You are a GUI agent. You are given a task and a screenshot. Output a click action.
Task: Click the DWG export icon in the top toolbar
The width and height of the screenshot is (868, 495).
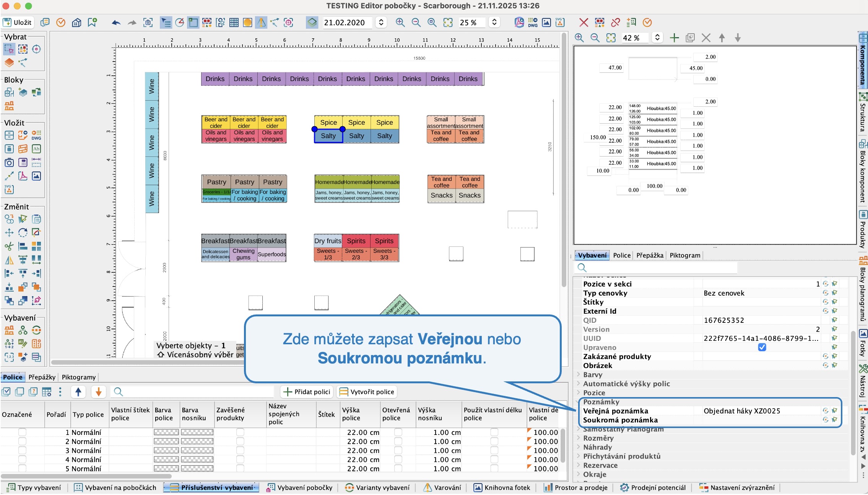tap(533, 23)
